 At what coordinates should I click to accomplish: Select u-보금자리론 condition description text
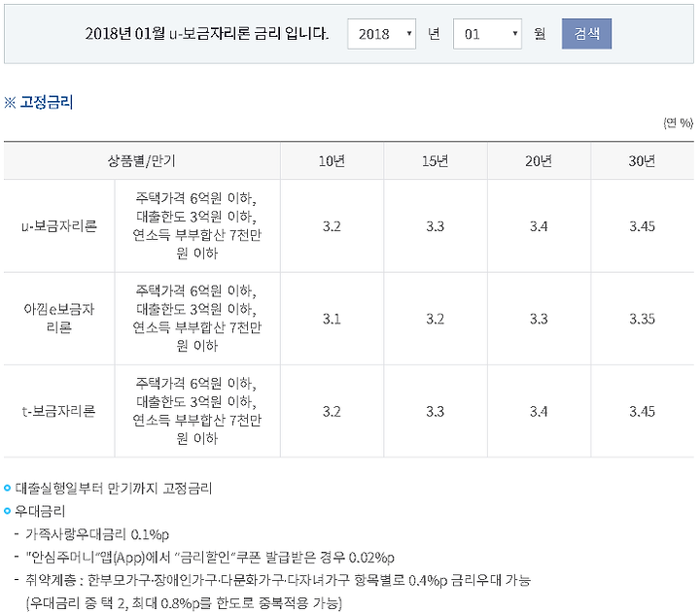tap(196, 225)
